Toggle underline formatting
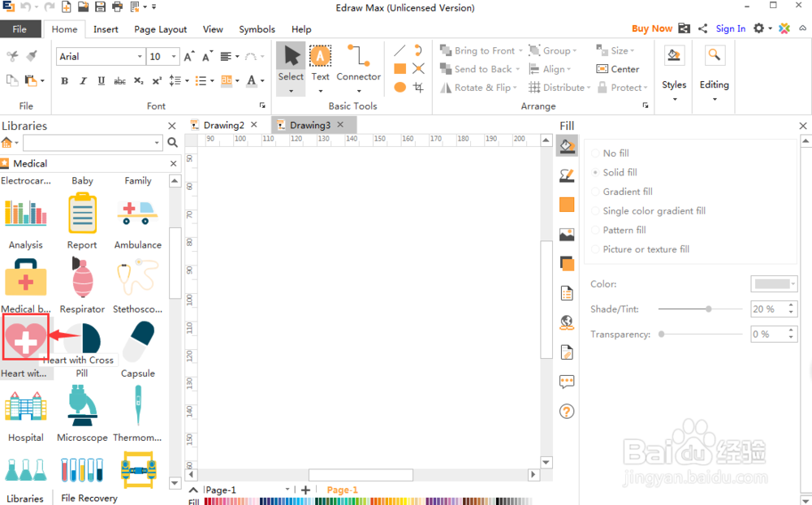The image size is (812, 505). click(x=101, y=81)
